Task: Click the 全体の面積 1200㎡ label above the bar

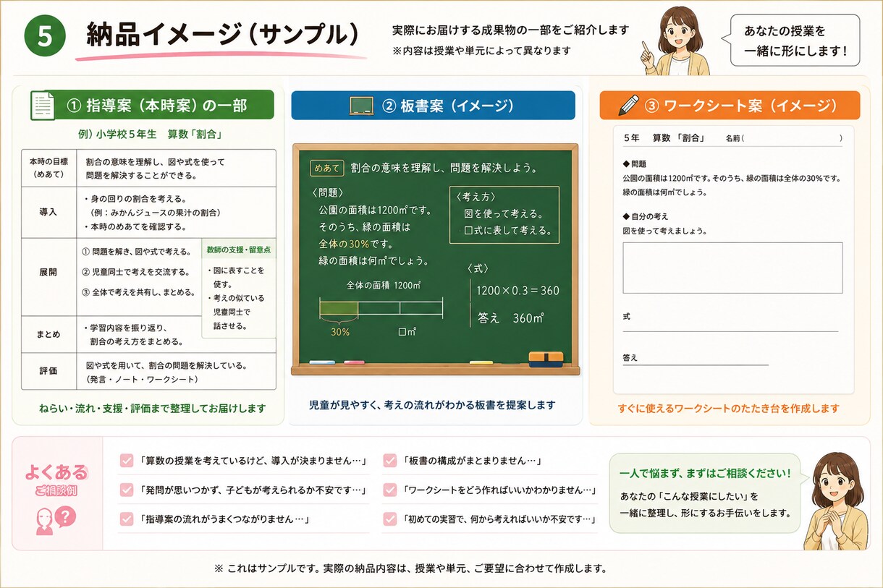Action: pos(384,285)
